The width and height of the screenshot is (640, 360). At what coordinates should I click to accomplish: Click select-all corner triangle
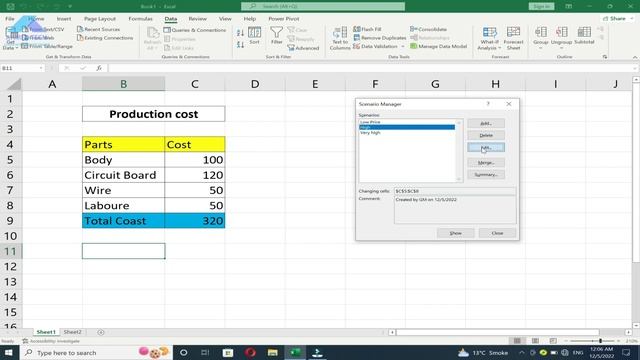(x=14, y=84)
